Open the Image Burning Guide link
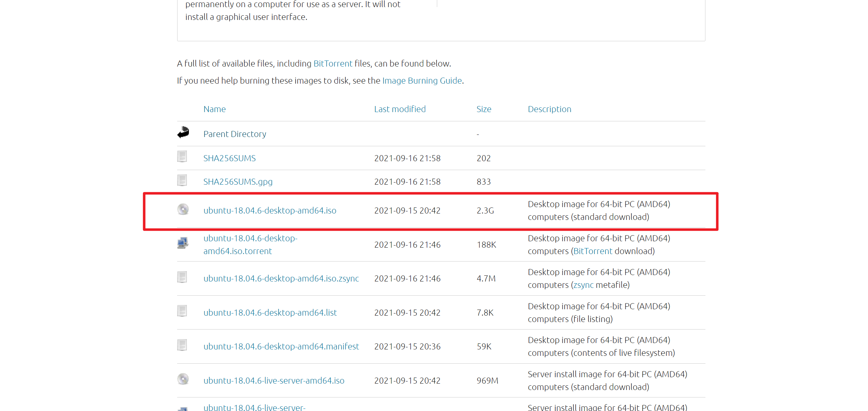The image size is (868, 411). [x=422, y=80]
